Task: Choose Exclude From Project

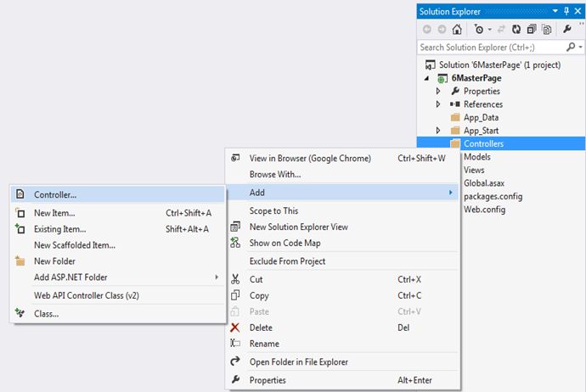Action: click(x=343, y=261)
